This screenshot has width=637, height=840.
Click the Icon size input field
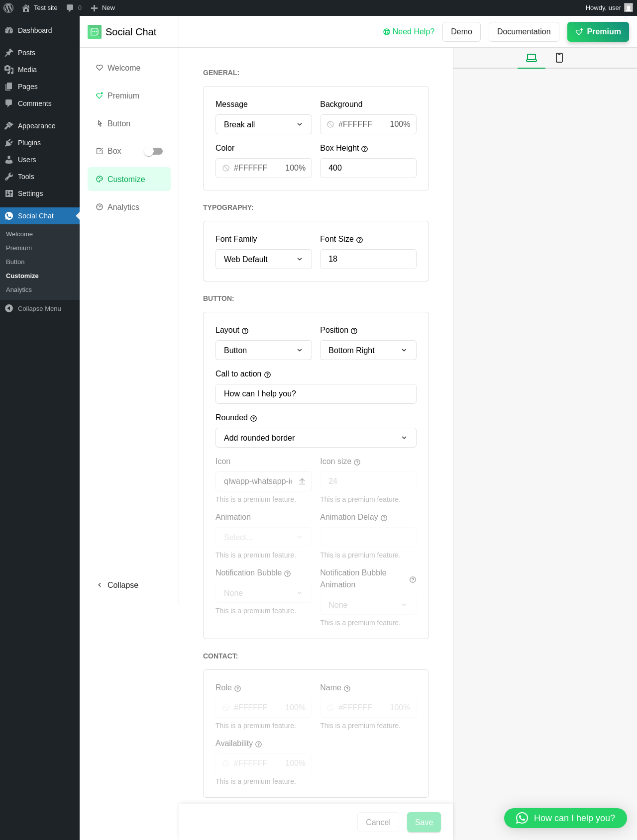coord(368,481)
